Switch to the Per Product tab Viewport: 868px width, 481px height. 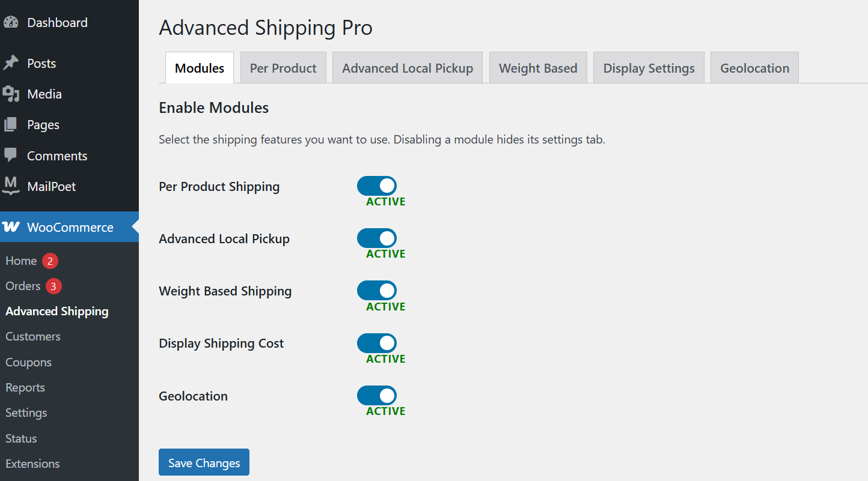point(283,68)
